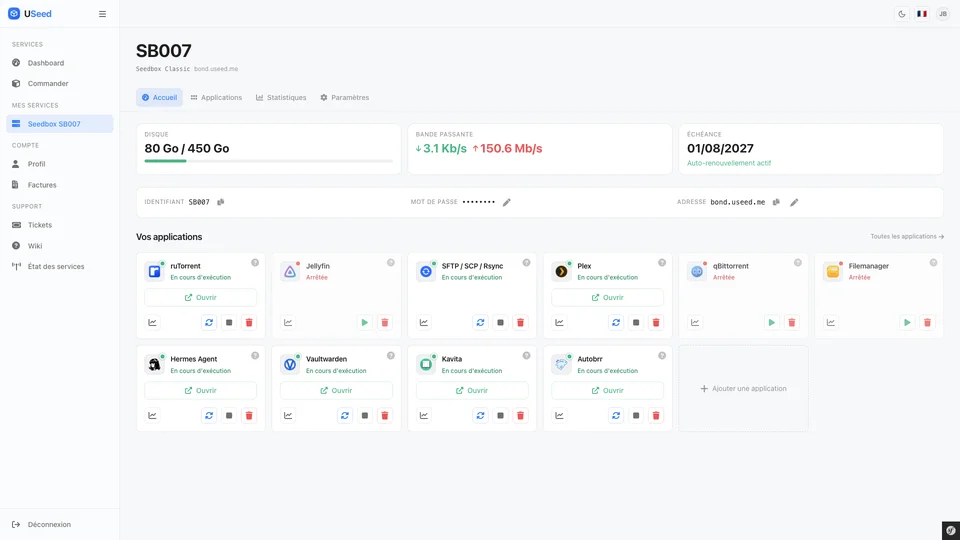View Plex statistics chart
The width and height of the screenshot is (960, 540).
click(560, 323)
